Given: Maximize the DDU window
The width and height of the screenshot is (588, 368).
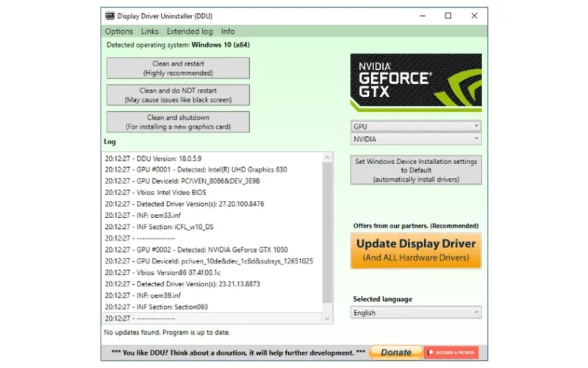Looking at the screenshot, I should (448, 16).
